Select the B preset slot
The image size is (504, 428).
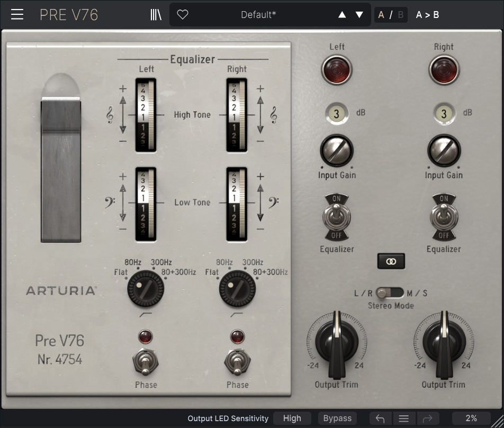(x=400, y=15)
